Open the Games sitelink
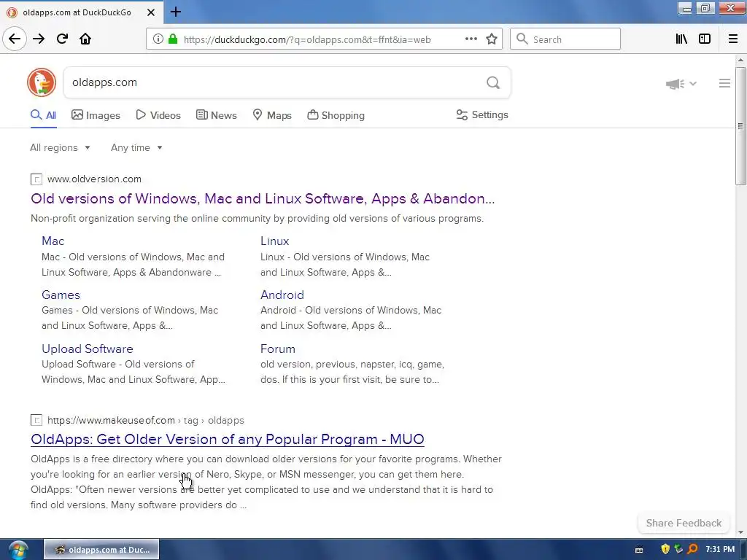The image size is (747, 560). pyautogui.click(x=61, y=295)
